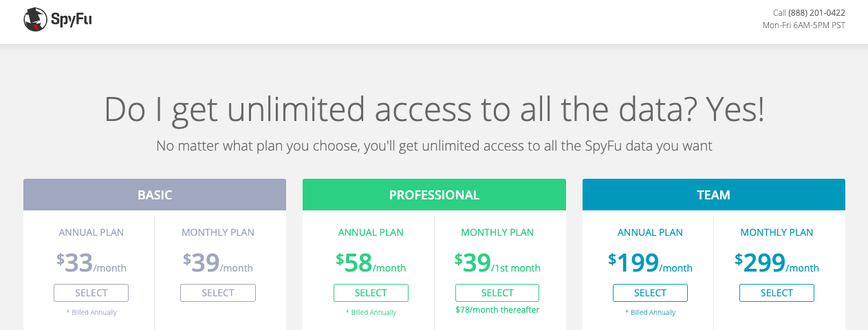The image size is (868, 330).
Task: Select the Professional annual plan
Action: (x=371, y=293)
